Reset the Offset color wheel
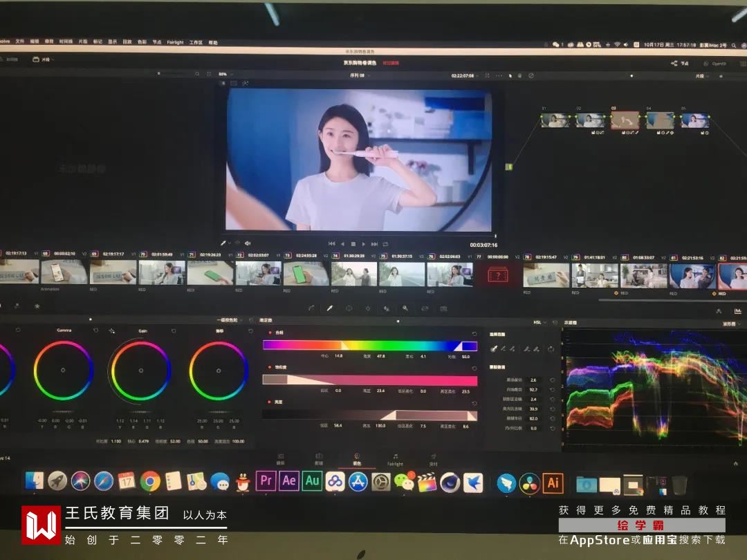Image resolution: width=747 pixels, height=560 pixels. tap(250, 331)
